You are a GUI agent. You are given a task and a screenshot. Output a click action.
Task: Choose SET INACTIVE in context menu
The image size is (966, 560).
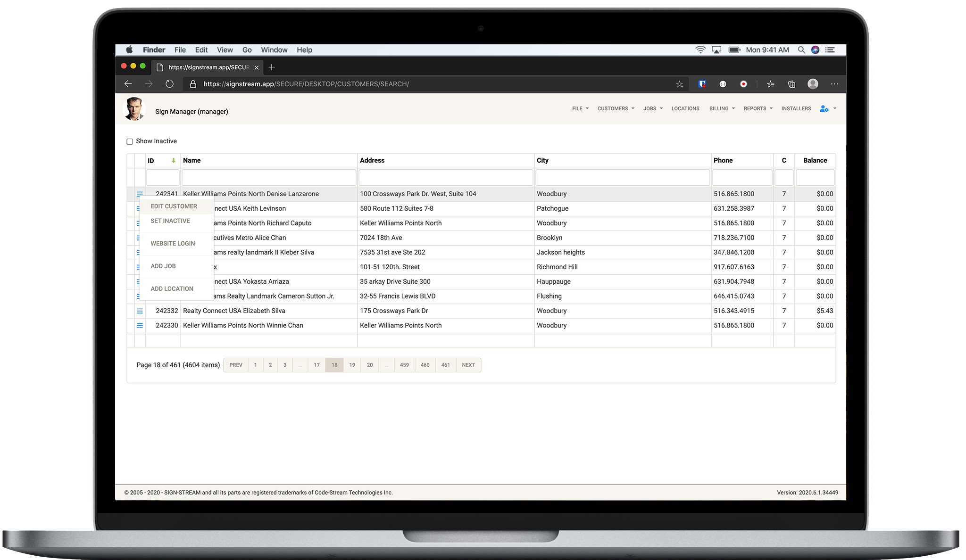click(176, 221)
